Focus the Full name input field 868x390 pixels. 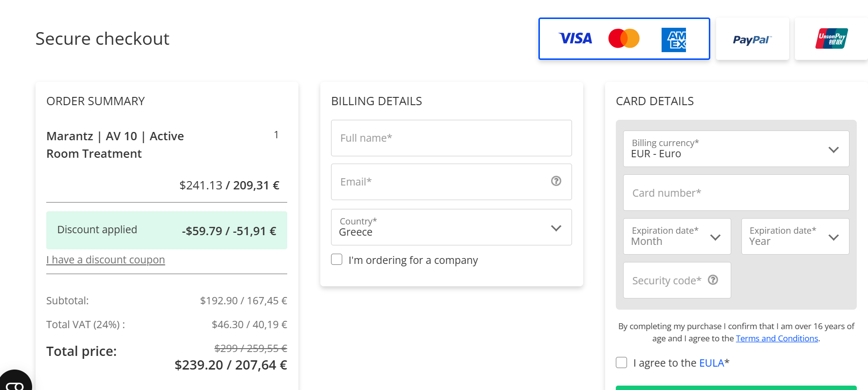point(451,138)
